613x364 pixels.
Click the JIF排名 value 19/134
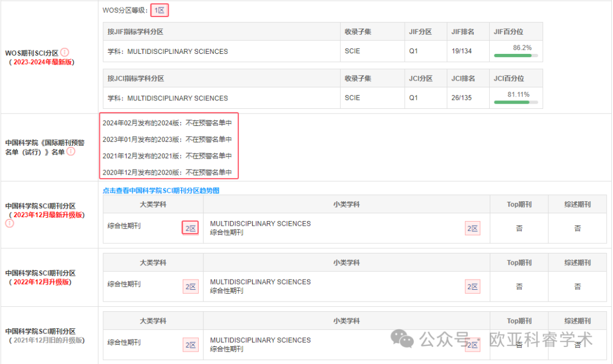click(x=461, y=51)
